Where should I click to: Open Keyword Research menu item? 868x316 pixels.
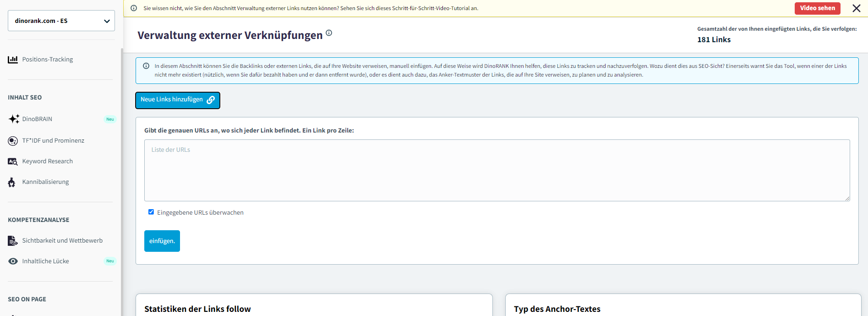point(47,161)
